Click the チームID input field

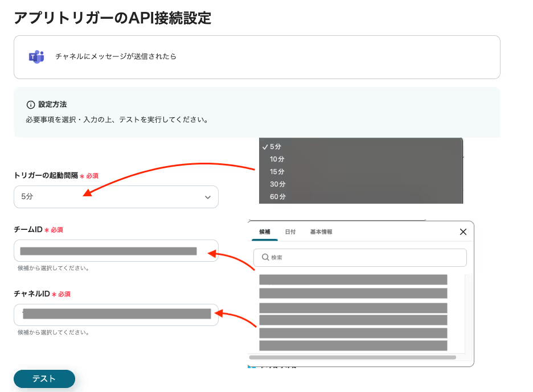116,251
